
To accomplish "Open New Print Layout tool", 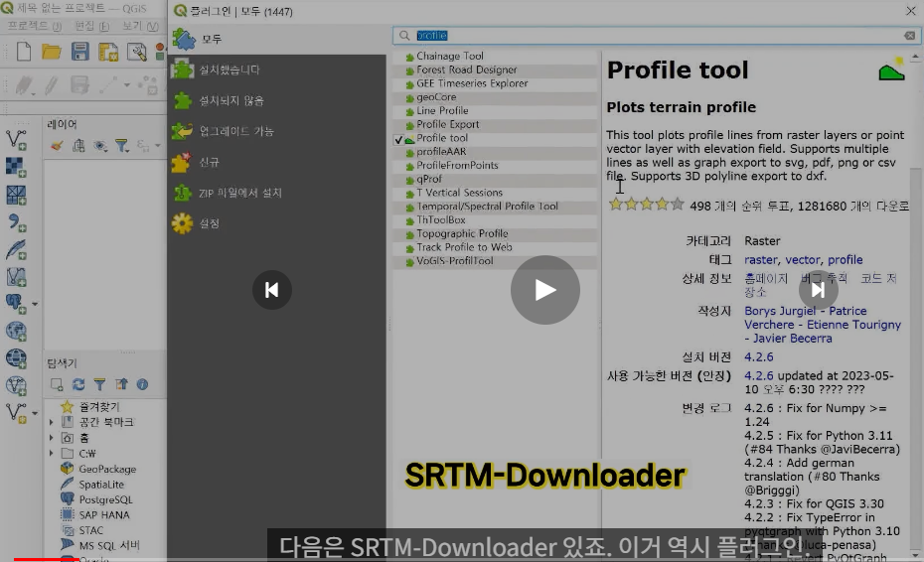I will (x=108, y=52).
